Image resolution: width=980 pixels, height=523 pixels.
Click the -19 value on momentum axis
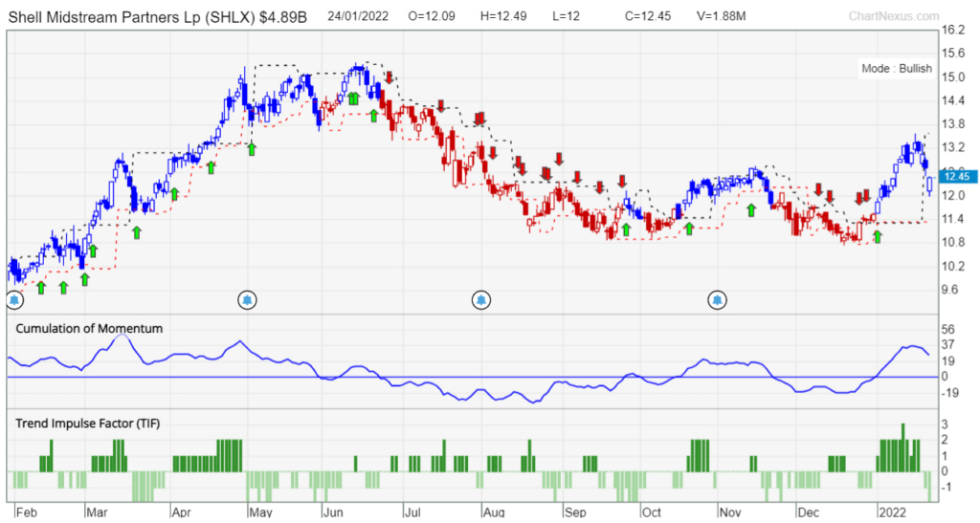tap(950, 393)
